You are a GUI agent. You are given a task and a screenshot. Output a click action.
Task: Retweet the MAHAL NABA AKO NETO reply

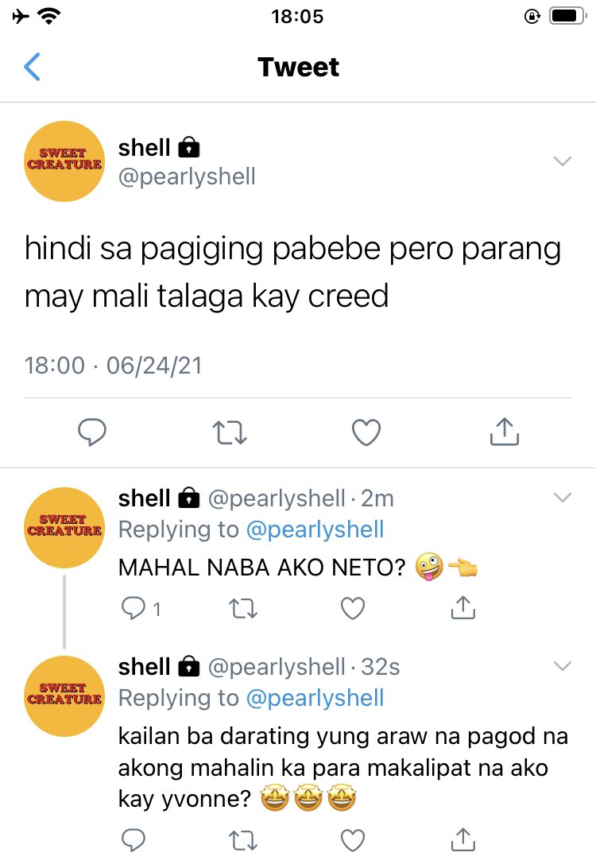click(x=243, y=609)
